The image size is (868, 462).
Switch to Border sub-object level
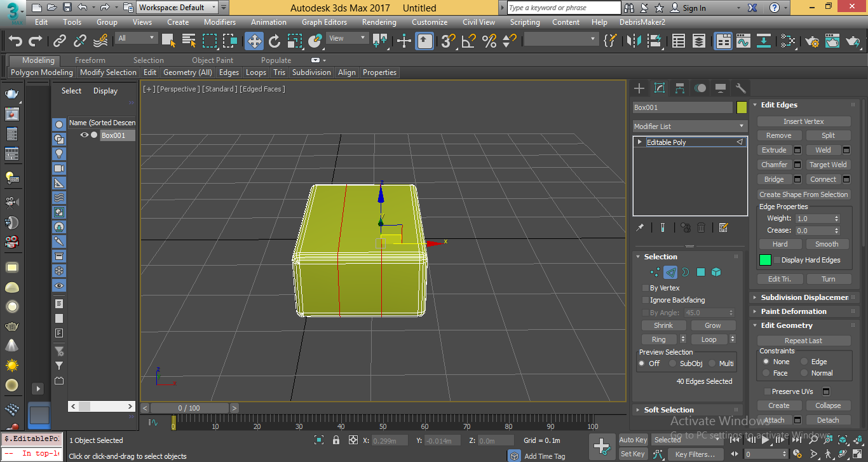click(x=686, y=272)
